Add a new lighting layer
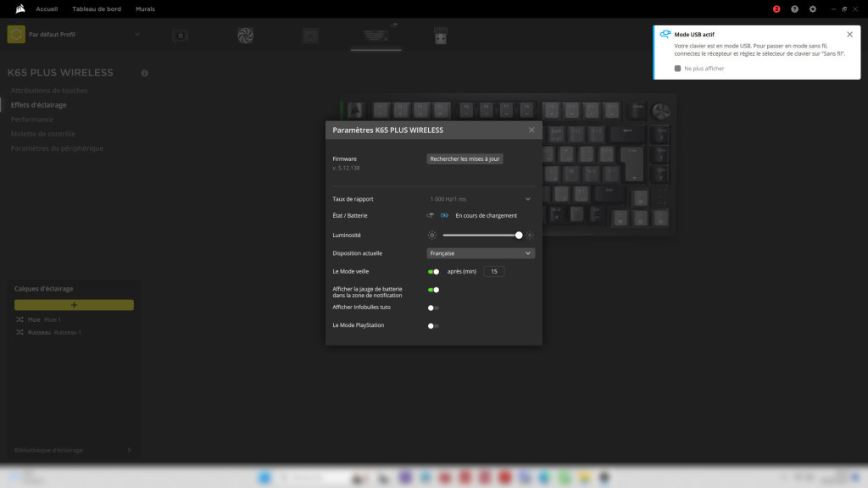This screenshot has height=488, width=868. tap(74, 305)
